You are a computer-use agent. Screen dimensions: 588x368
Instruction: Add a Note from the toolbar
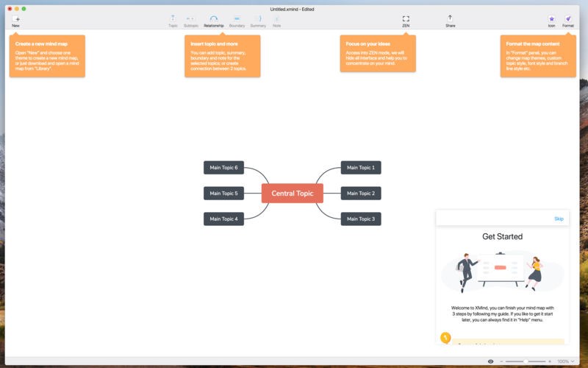[277, 21]
